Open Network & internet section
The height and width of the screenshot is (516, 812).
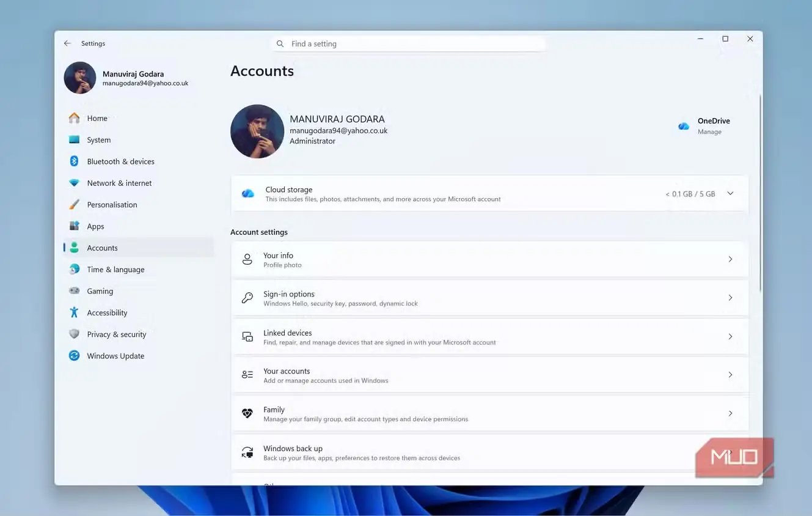coord(139,183)
